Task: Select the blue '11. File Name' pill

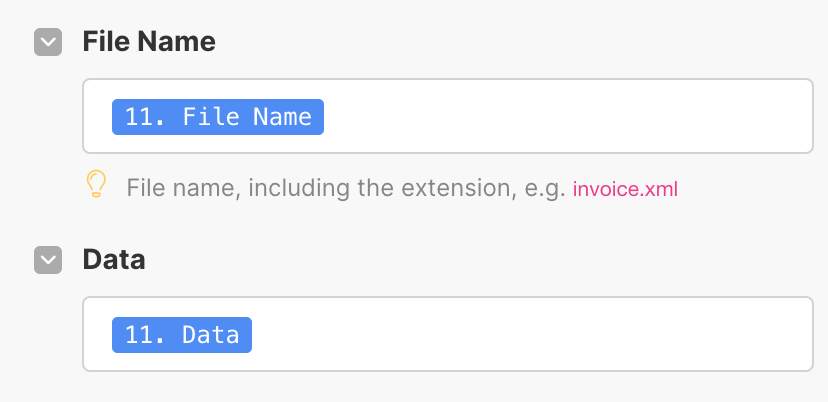Action: [218, 117]
